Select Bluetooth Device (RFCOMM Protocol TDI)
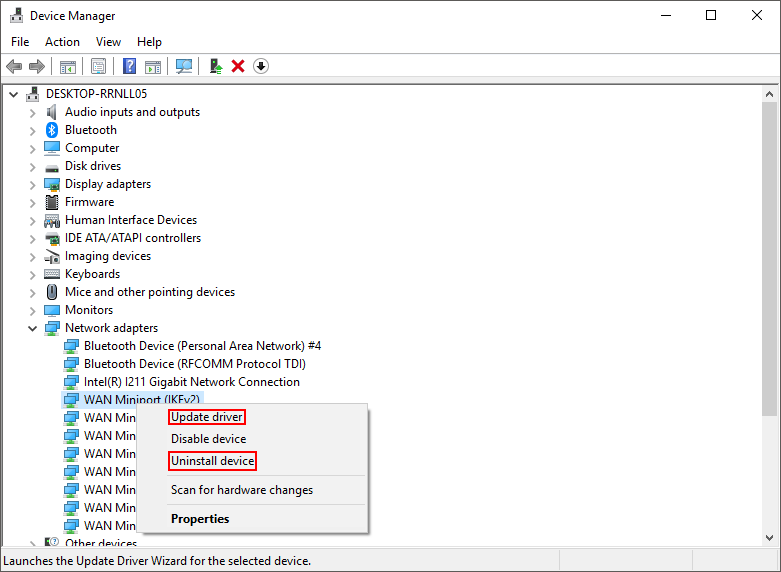The height and width of the screenshot is (572, 781). coord(195,364)
